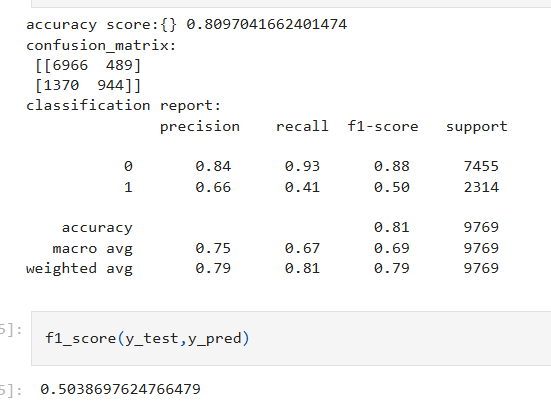Click the weighted avg row label
Viewport: 551px width, 411px height.
click(x=79, y=269)
